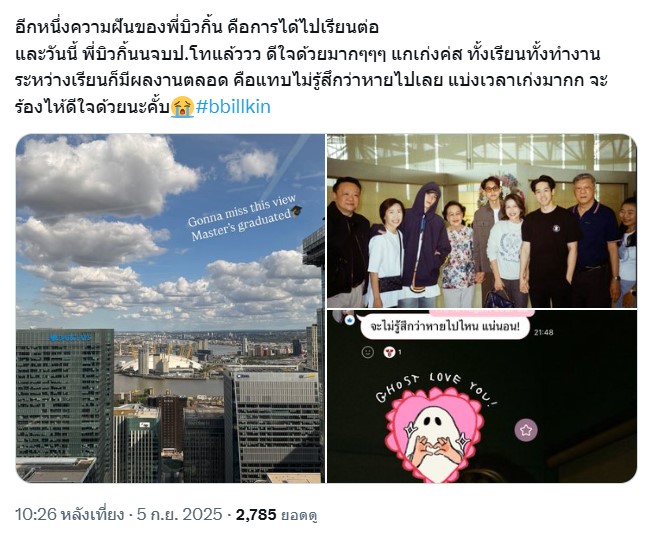
Task: Click the tweet's Thai text body
Action: [311, 67]
